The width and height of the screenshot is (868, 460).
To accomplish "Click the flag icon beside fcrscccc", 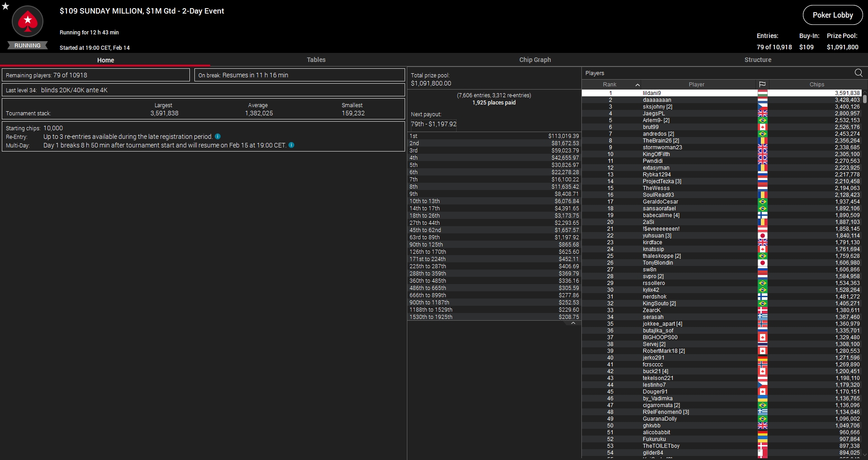I will coord(763,365).
